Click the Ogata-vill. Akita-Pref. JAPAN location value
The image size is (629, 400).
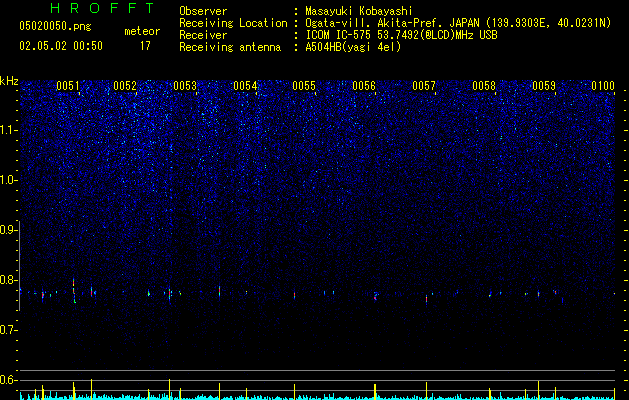click(458, 23)
